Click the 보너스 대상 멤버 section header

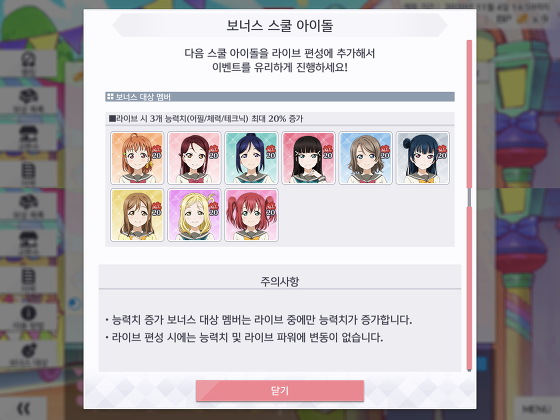pyautogui.click(x=280, y=97)
